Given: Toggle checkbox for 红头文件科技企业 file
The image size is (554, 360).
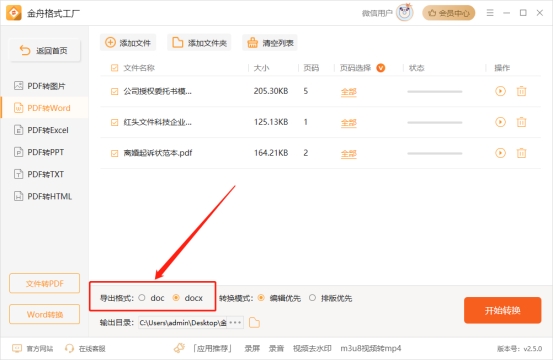Looking at the screenshot, I should [x=114, y=123].
